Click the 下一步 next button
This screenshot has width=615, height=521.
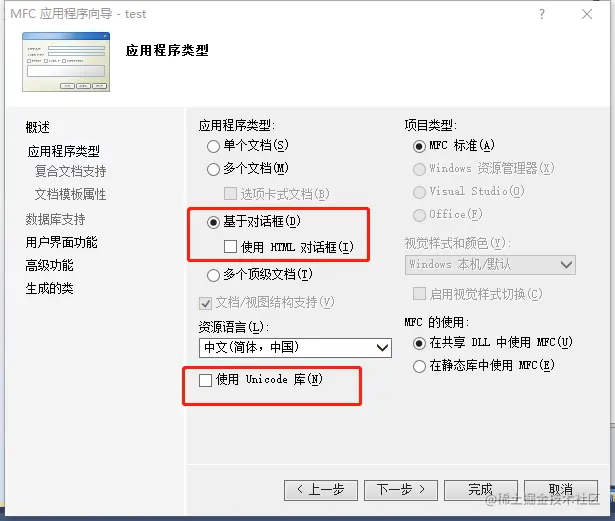click(401, 490)
